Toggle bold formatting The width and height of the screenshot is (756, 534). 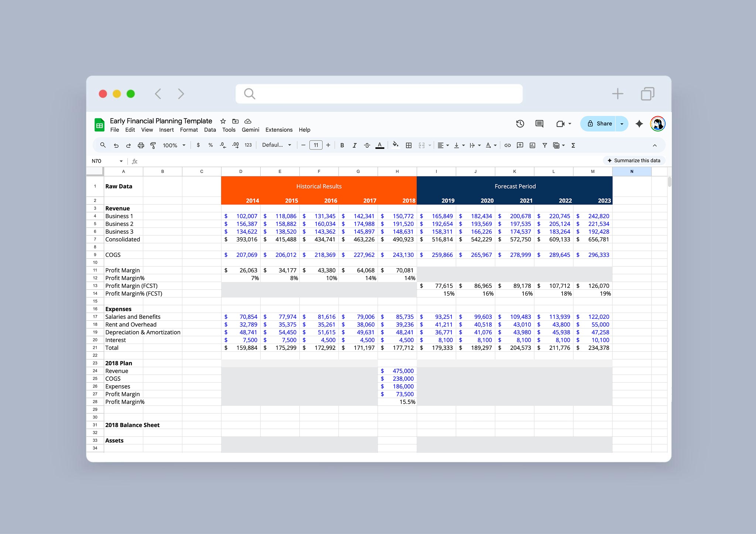coord(342,145)
